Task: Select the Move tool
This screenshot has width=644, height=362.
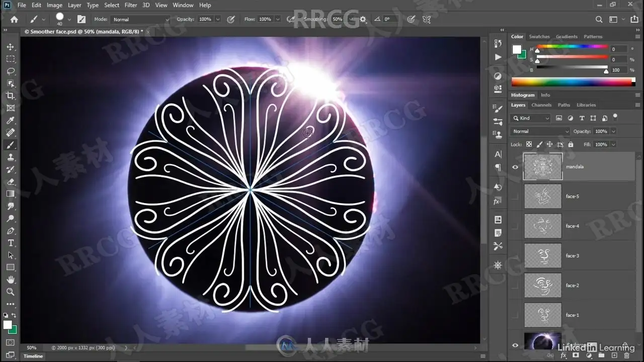Action: [x=10, y=47]
